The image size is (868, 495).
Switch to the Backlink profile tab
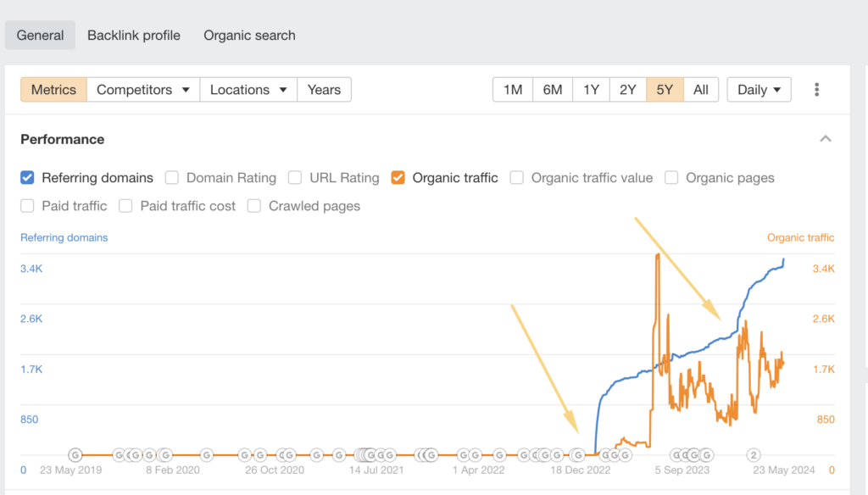coord(133,35)
